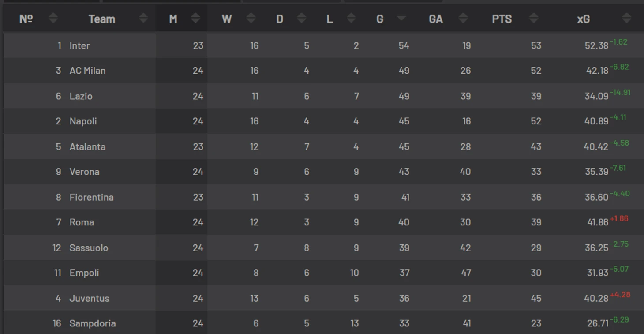Open the Inter team link
Screen dimensions: 644x334
click(79, 45)
